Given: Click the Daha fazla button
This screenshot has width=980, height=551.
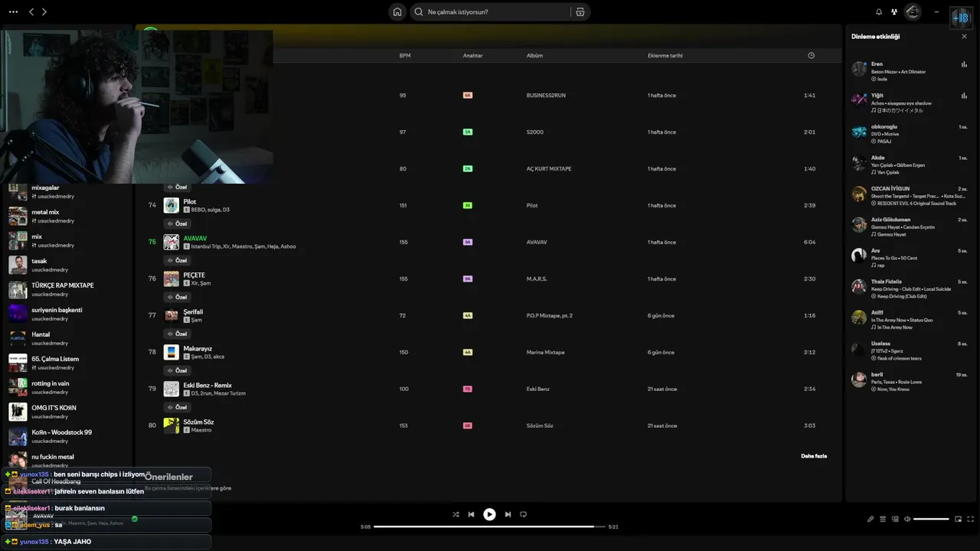Looking at the screenshot, I should tap(814, 456).
